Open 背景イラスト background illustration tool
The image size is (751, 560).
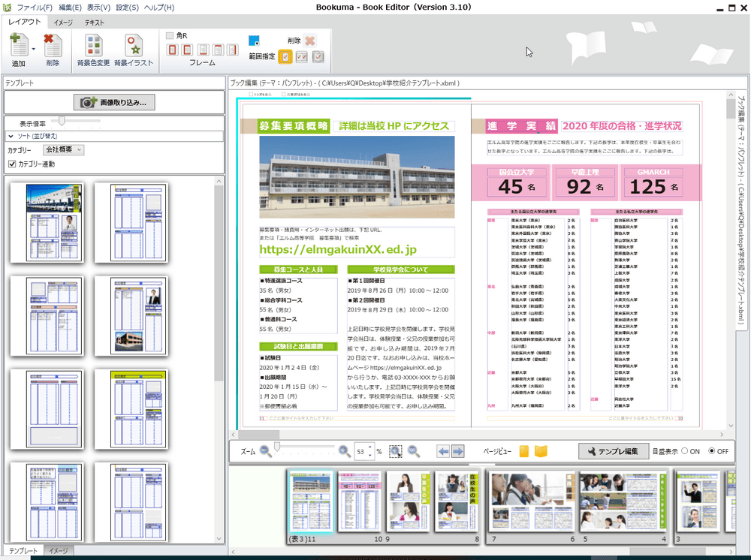[134, 48]
